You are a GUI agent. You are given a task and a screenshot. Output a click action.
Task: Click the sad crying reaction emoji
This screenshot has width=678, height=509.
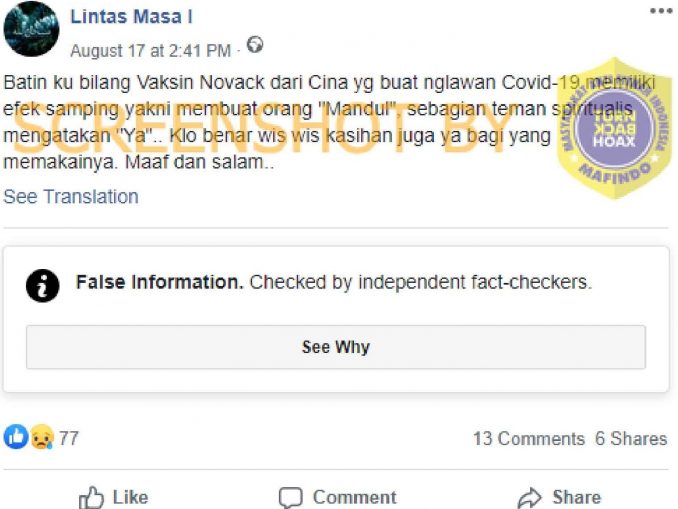coord(42,437)
